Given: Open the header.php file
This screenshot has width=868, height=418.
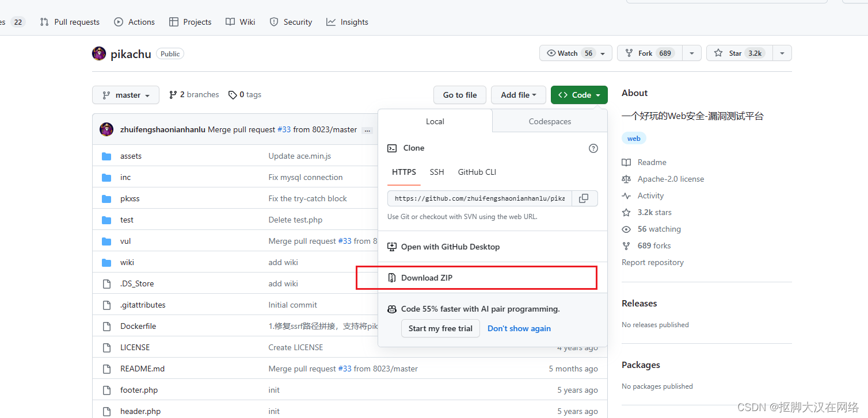Looking at the screenshot, I should (140, 411).
